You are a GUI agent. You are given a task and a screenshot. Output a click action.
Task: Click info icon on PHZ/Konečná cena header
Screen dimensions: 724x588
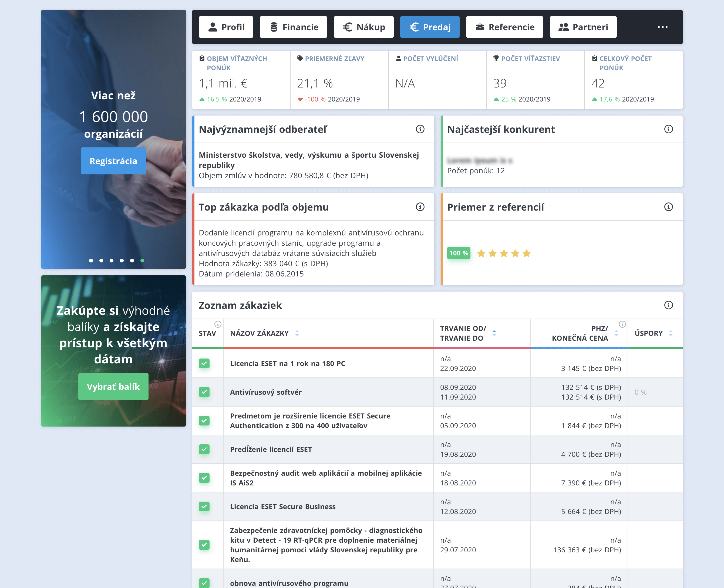click(622, 324)
